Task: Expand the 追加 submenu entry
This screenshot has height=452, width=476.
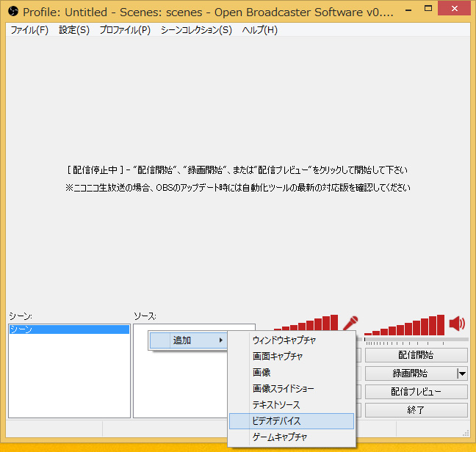Action: point(188,340)
